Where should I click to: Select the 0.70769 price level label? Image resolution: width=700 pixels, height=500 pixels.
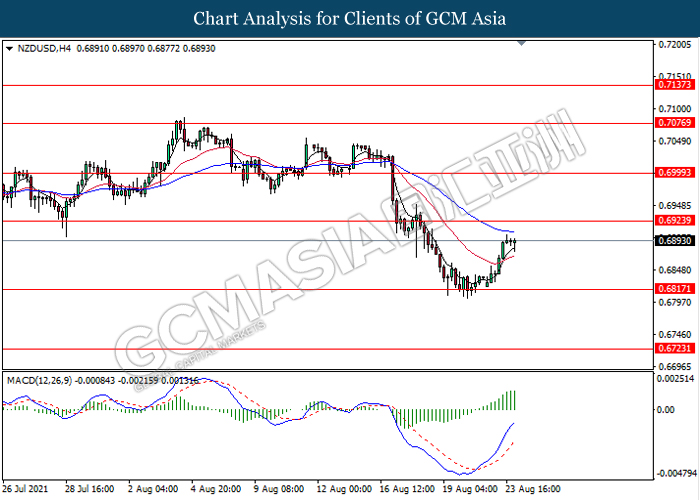click(x=675, y=123)
